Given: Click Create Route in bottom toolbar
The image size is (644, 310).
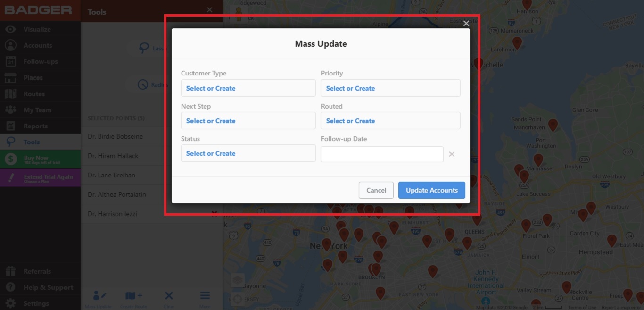Looking at the screenshot, I should [133, 299].
